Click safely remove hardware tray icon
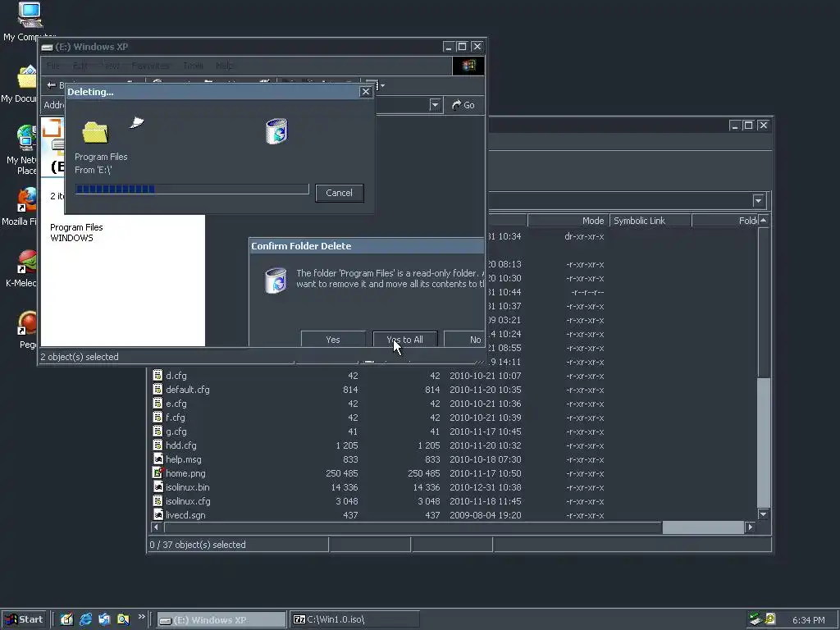Viewport: 840px width, 630px height. click(756, 619)
